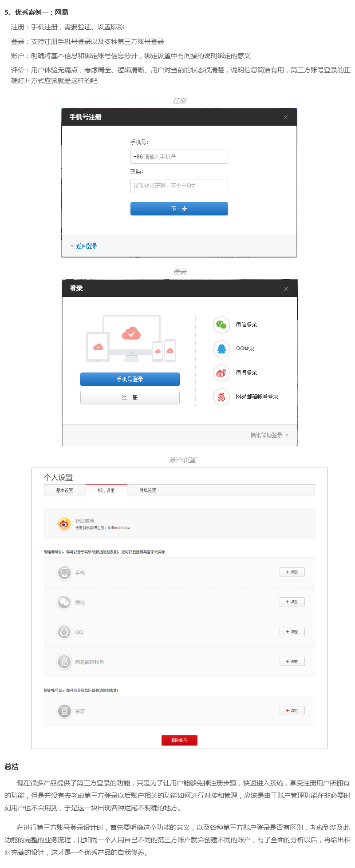Open the 腾讯微博登录 link
Viewport: 355px width, 868px height.
269,435
